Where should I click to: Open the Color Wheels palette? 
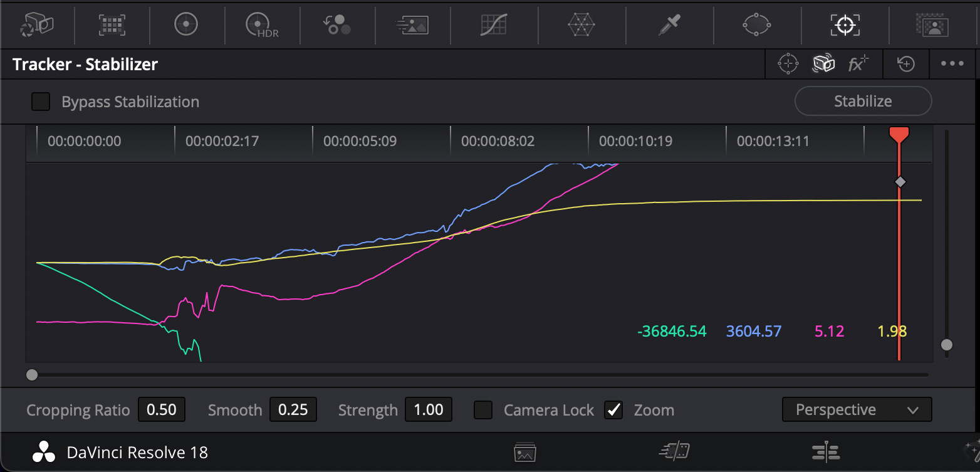186,25
